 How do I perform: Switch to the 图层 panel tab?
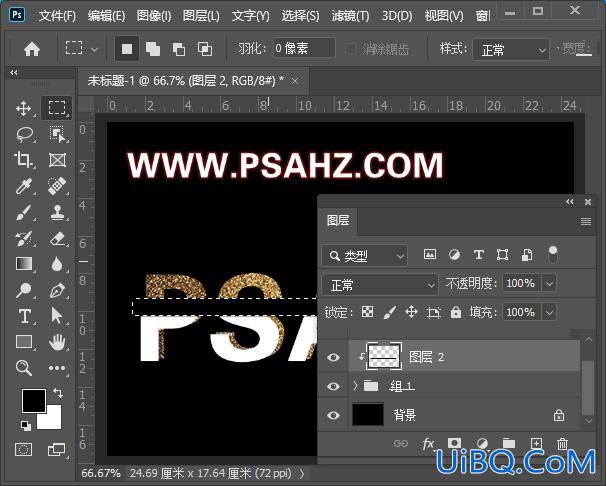click(x=338, y=221)
